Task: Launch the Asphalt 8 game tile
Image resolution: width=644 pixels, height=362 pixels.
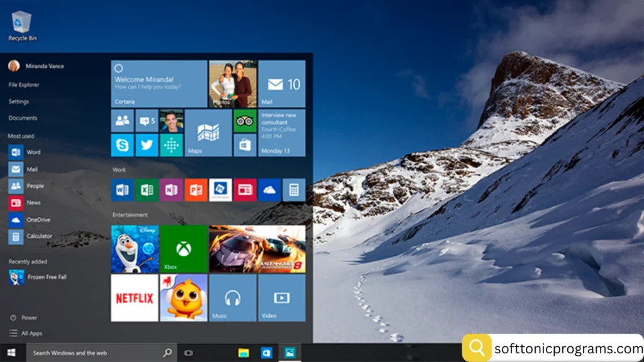Action: pyautogui.click(x=256, y=248)
